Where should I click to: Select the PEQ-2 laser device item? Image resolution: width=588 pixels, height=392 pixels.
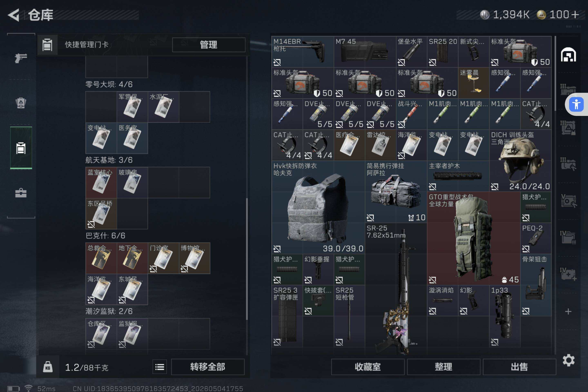pyautogui.click(x=536, y=238)
